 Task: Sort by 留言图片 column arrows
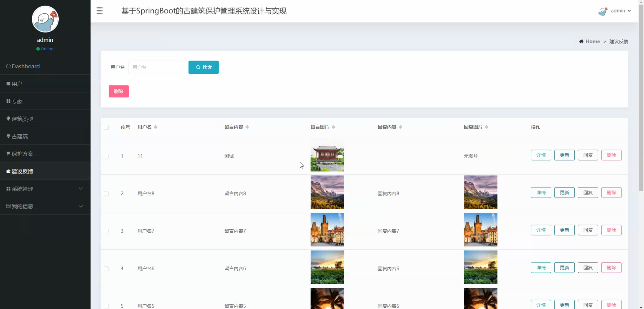pos(333,127)
